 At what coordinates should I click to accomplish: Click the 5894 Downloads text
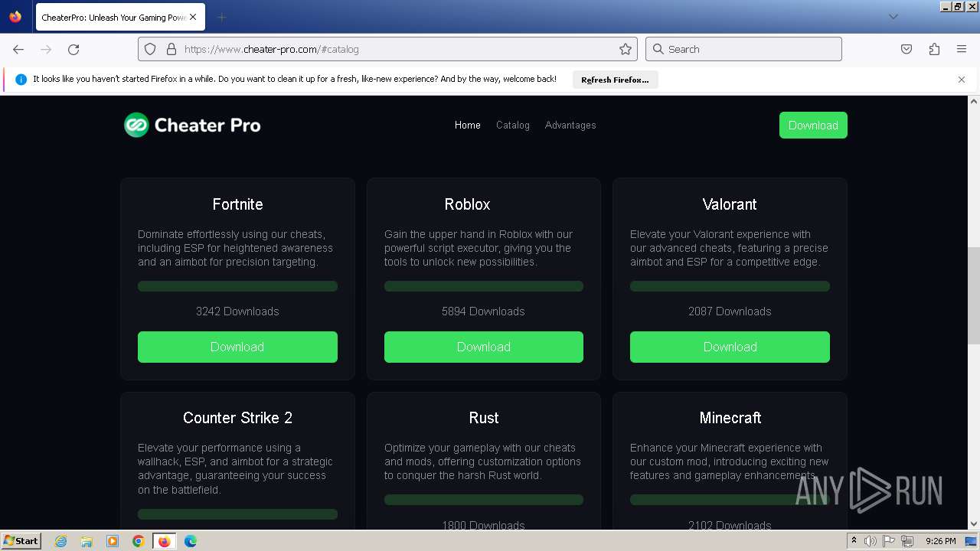tap(483, 311)
